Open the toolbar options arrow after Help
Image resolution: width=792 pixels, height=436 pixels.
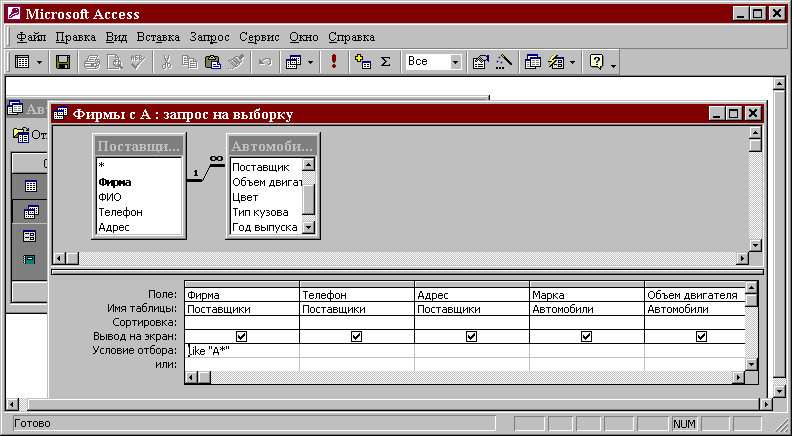[613, 66]
